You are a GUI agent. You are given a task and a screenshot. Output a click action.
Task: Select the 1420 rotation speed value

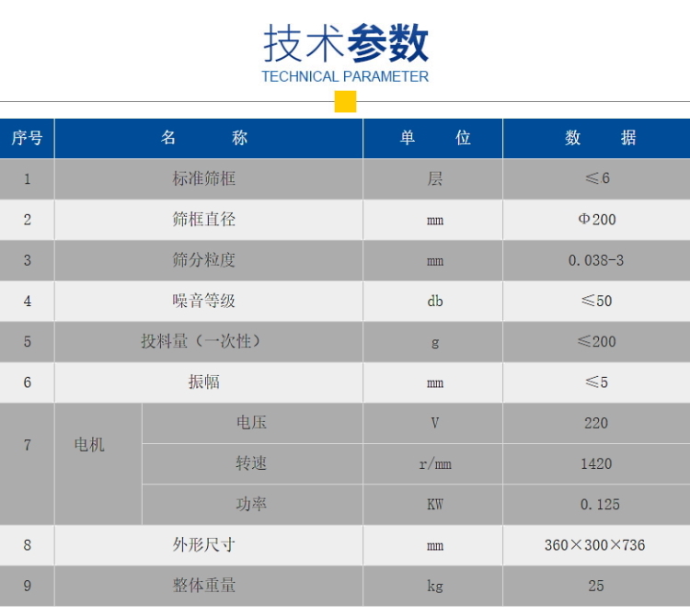(596, 463)
